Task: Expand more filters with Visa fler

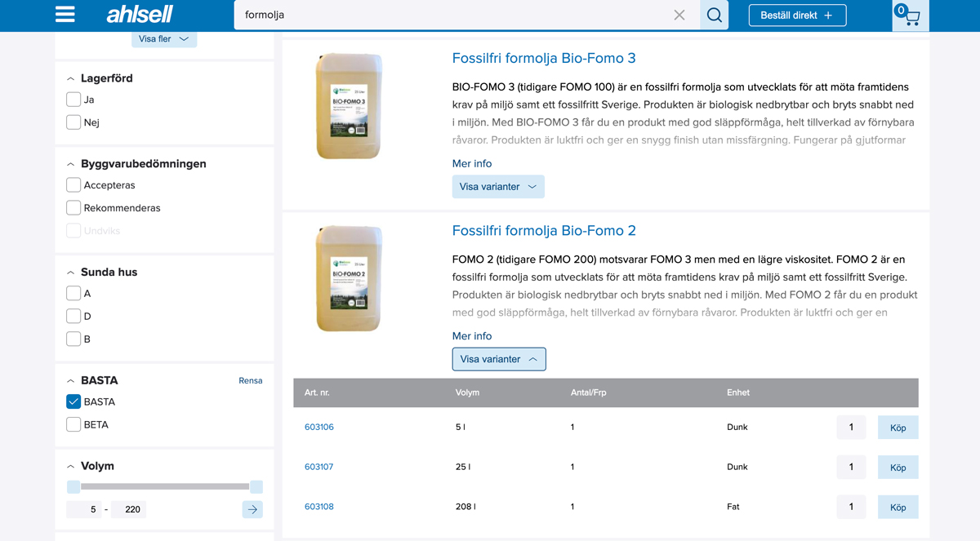Action: [164, 38]
